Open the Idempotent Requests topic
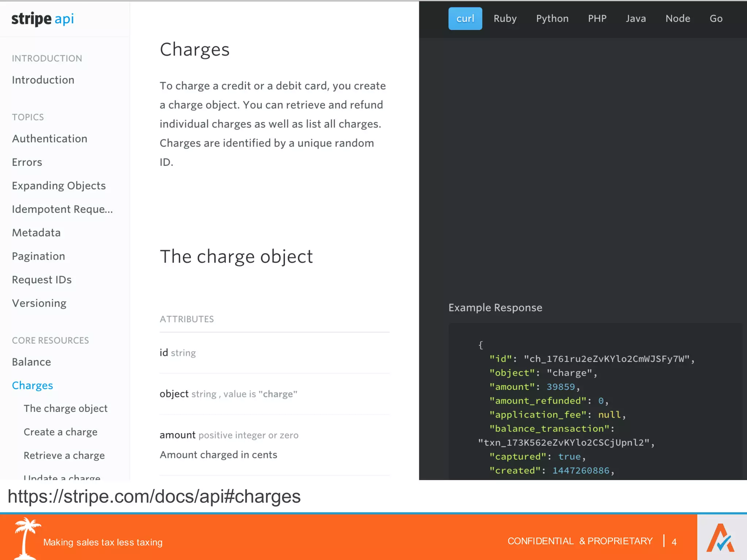The image size is (747, 560). coord(62,209)
